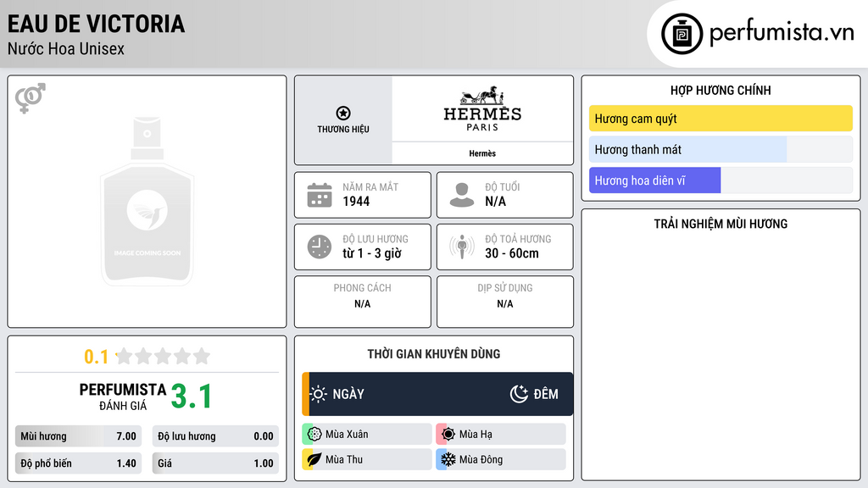
Task: Click the Hương cam quýt accord bar
Action: [721, 119]
